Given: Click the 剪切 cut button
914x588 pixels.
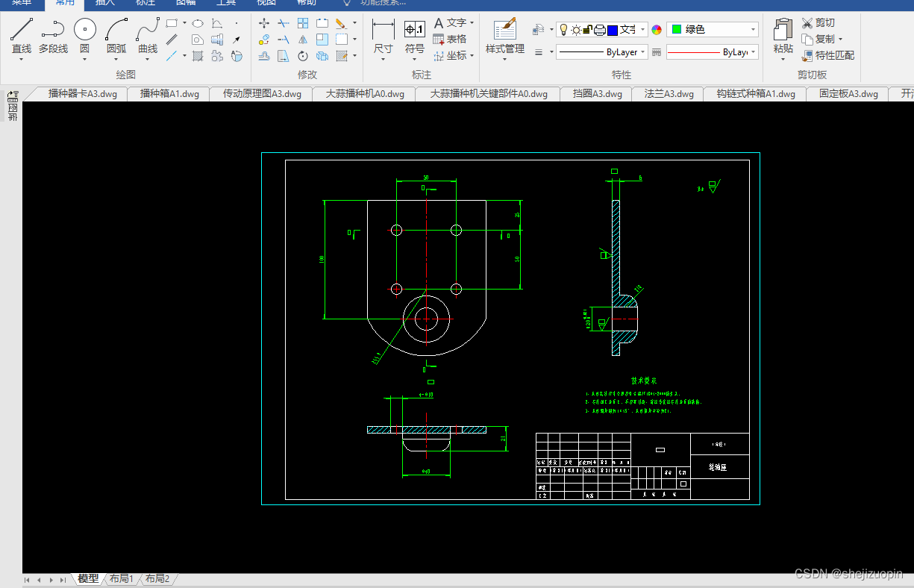Looking at the screenshot, I should pos(818,23).
